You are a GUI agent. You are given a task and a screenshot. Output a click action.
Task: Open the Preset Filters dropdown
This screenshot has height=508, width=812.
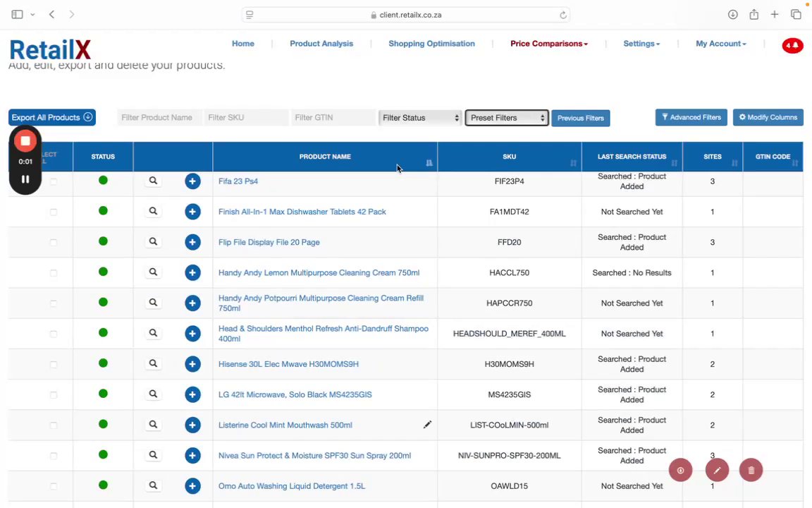point(507,118)
